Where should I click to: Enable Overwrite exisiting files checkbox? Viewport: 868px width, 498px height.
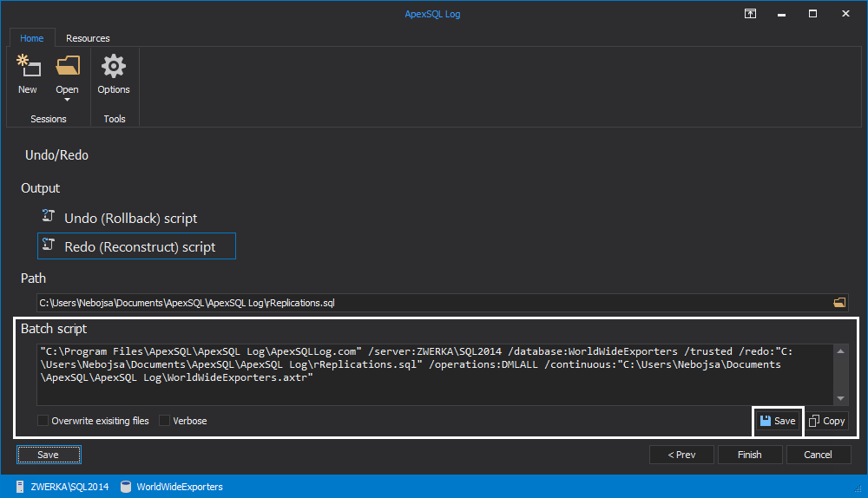(43, 421)
